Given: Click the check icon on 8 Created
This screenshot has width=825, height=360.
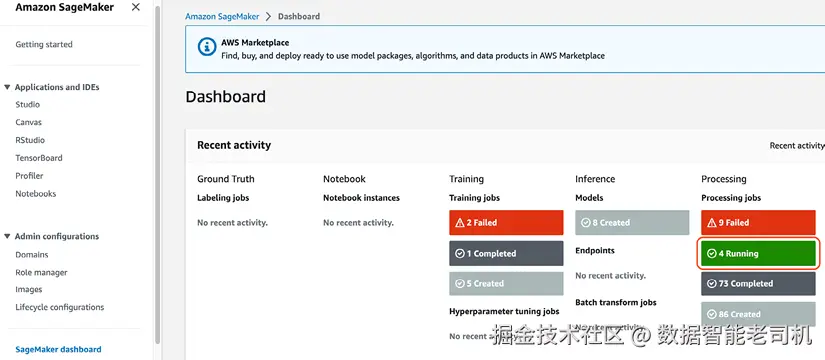Looking at the screenshot, I should (586, 223).
